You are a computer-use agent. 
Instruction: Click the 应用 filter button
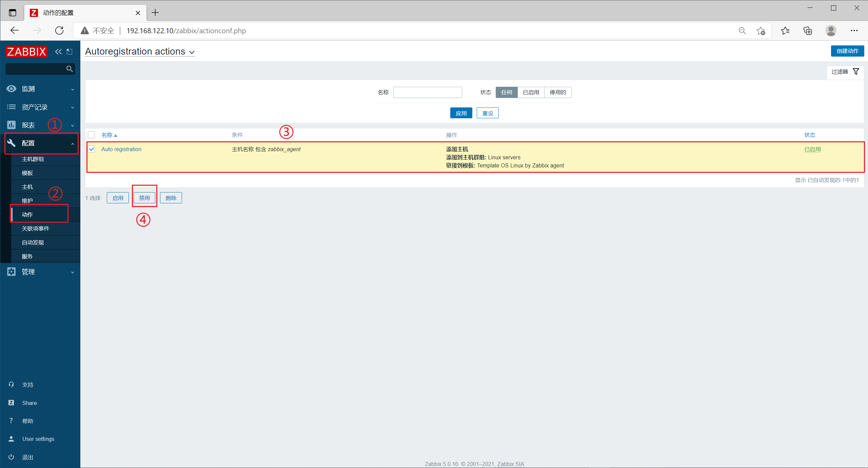tap(461, 113)
